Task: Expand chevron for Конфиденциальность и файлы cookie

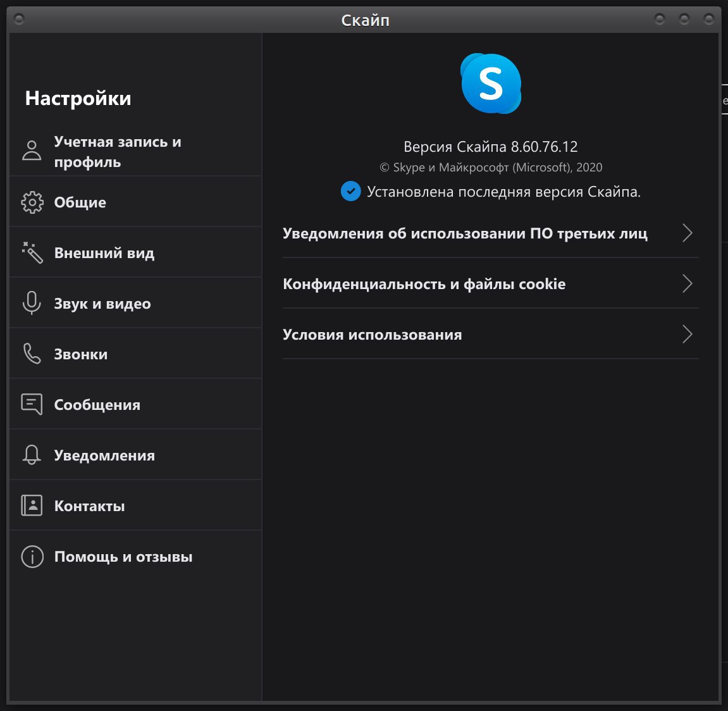Action: point(688,283)
